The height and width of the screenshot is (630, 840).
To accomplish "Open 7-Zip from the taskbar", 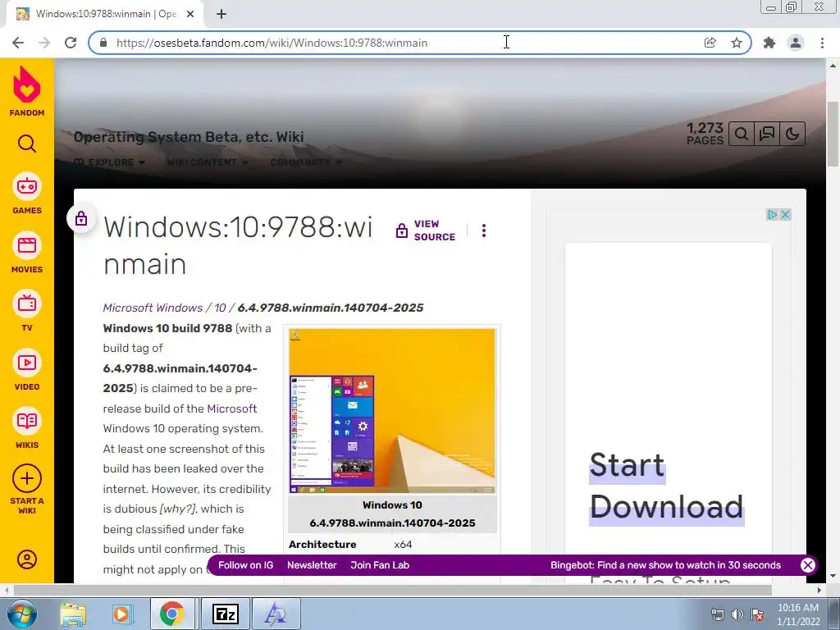I will tap(225, 614).
